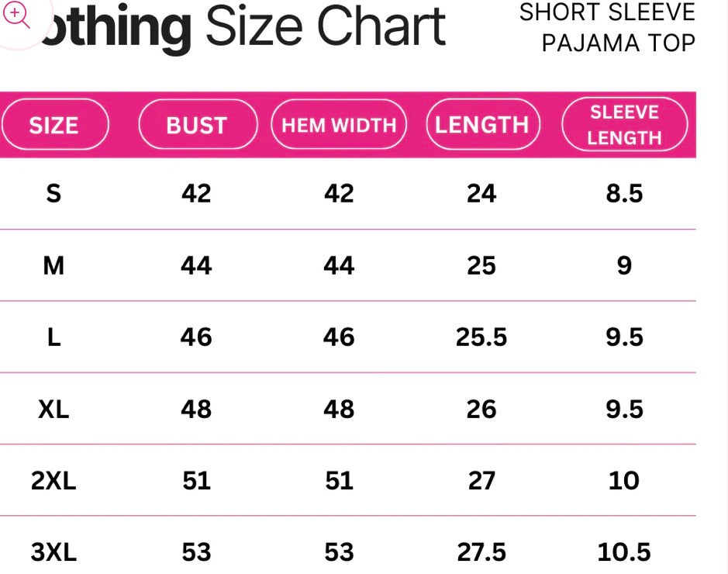
Task: Click the SIZE header pill
Action: [x=53, y=125]
